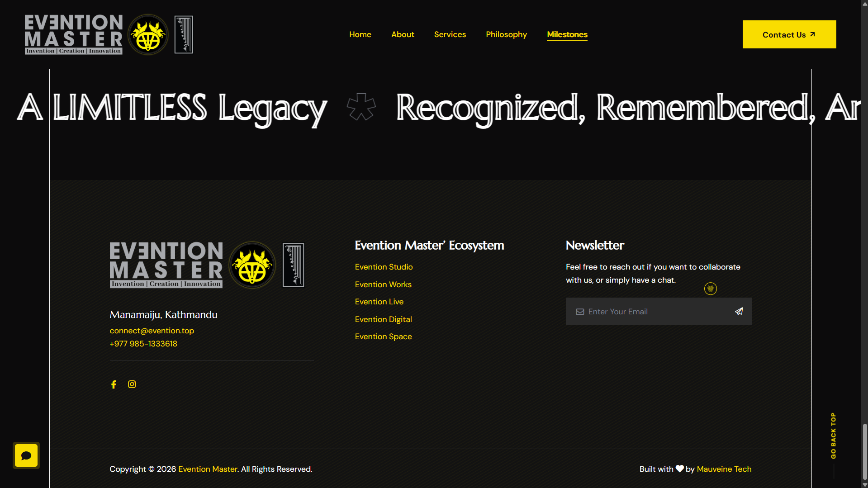Open the Instagram social icon
Viewport: 868px width, 488px height.
click(132, 384)
